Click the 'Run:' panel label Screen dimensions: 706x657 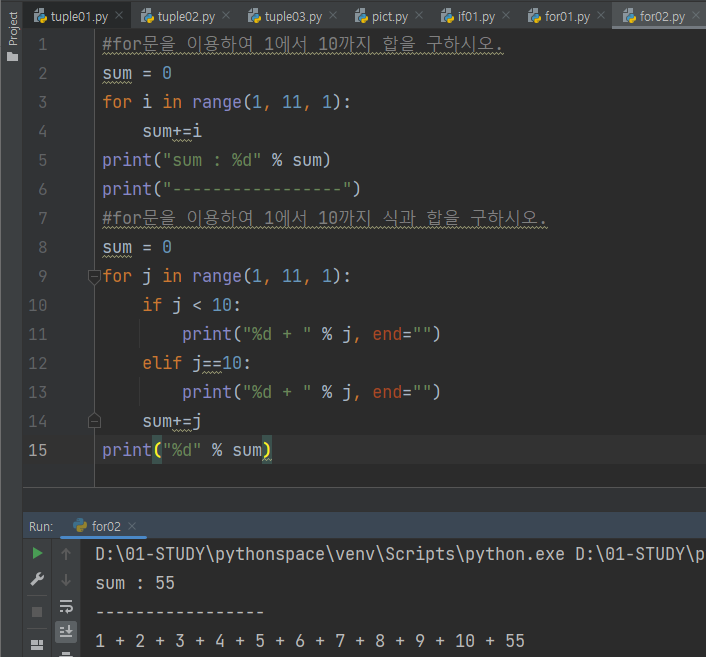click(x=41, y=526)
